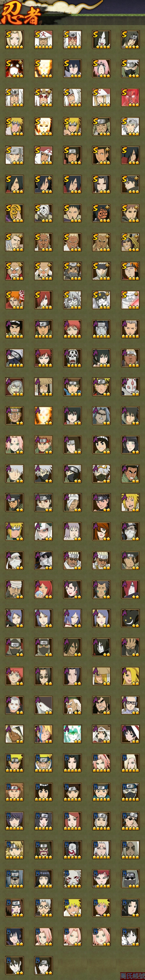Choose the B-rank Kabuto with round glasses
145x980 pixels.
point(43,907)
